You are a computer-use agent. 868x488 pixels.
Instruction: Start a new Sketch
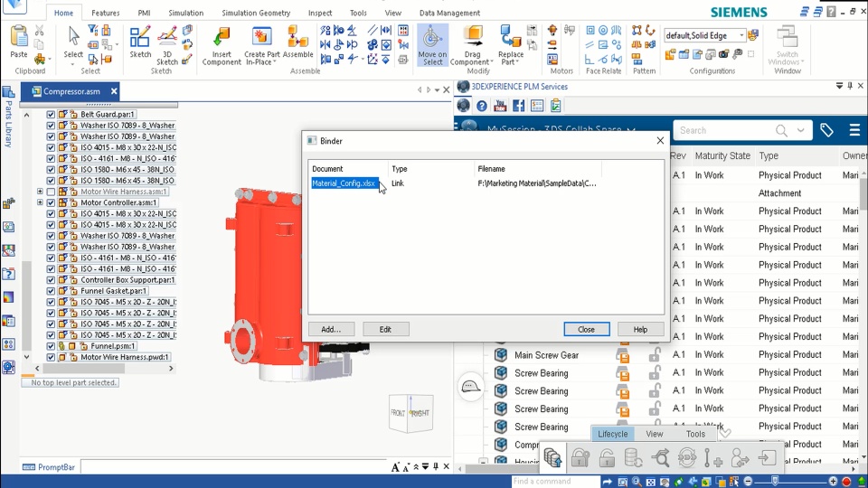[140, 42]
